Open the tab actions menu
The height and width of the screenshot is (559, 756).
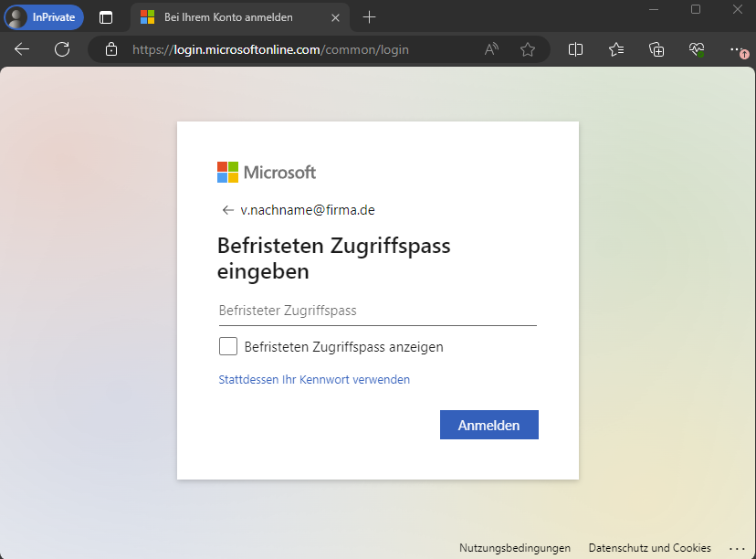106,17
